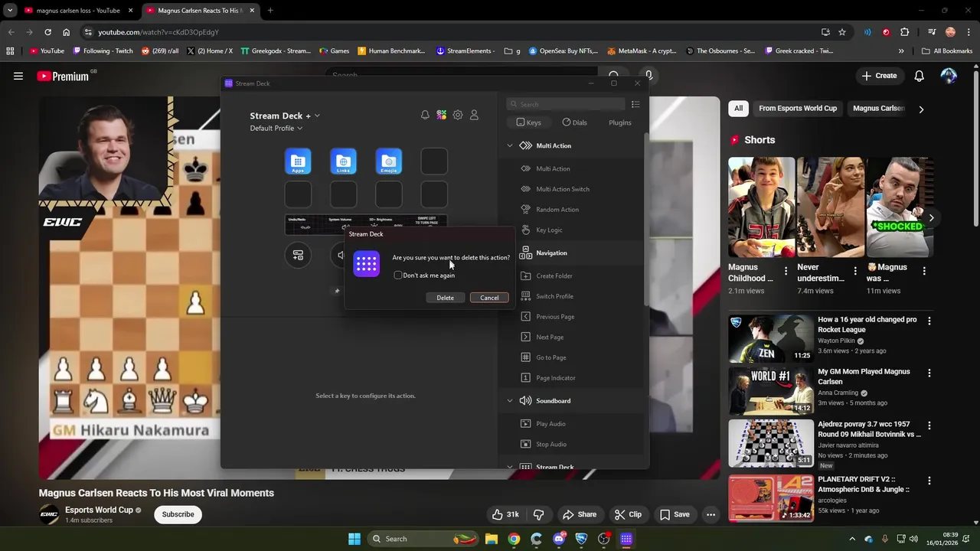Dislike the video
980x551 pixels.
pos(539,514)
